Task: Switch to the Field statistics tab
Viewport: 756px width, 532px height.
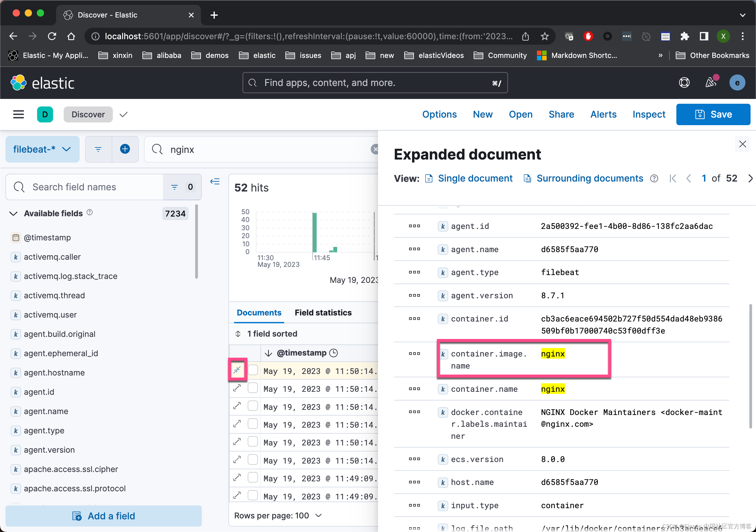Action: tap(323, 312)
